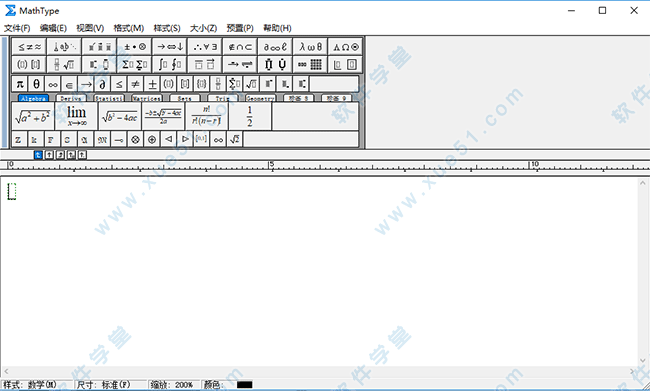Insert the sqrt(b²−4ac) expression

pyautogui.click(x=120, y=117)
